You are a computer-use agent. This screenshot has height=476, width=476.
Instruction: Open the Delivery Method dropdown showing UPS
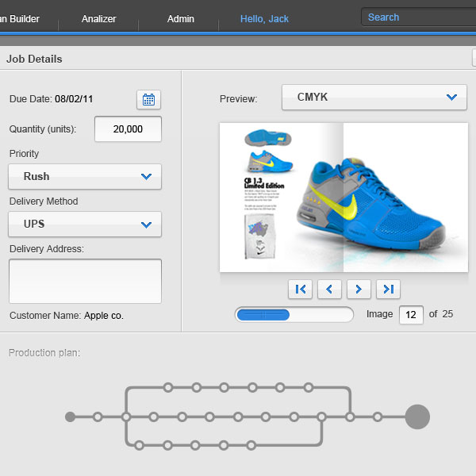click(85, 225)
